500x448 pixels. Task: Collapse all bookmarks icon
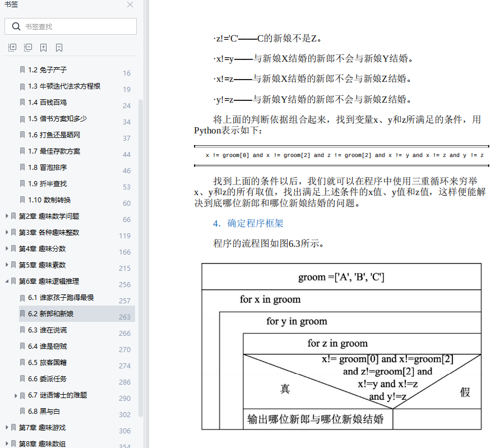click(x=28, y=48)
